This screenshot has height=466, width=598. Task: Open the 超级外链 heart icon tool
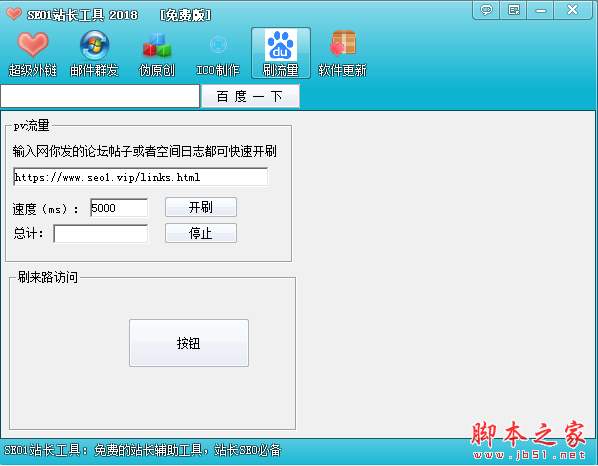[x=33, y=53]
